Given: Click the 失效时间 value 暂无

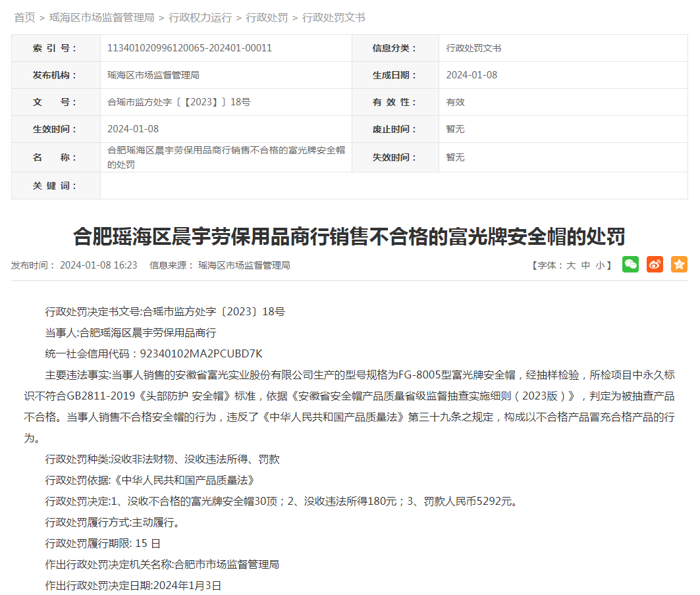Looking at the screenshot, I should (455, 157).
